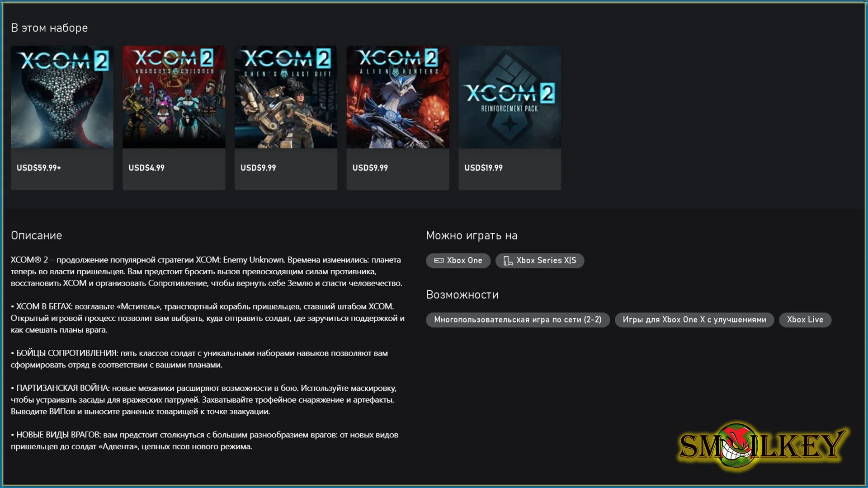Viewport: 868px width, 488px height.
Task: Click the Xbox One console icon
Action: (439, 261)
